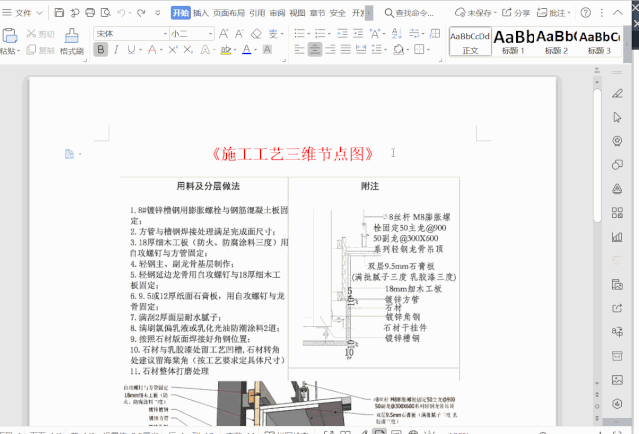Apply the 正文 style
Viewport: 639px width, 434px height.
[470, 42]
